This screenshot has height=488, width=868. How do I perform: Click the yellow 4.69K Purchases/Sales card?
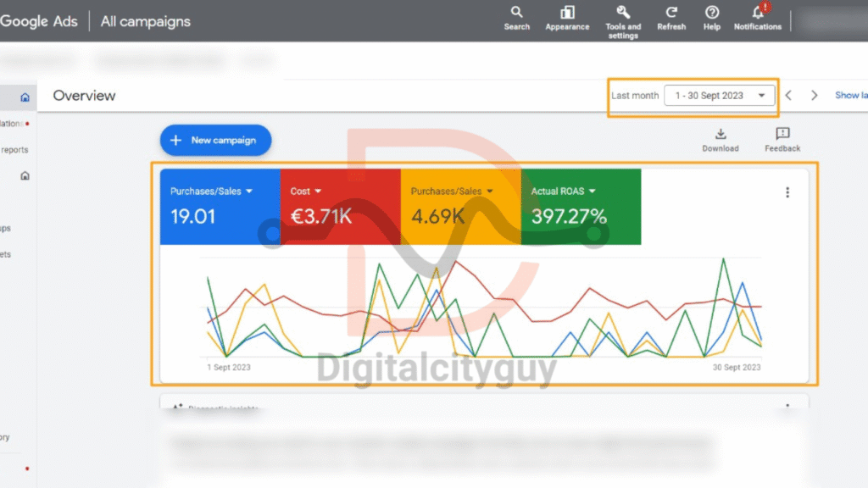459,208
